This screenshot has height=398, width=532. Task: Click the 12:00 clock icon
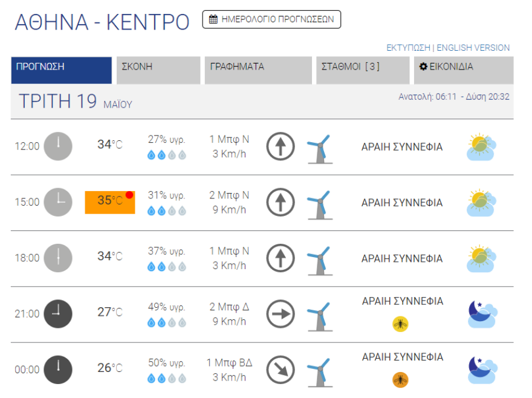coord(58,146)
